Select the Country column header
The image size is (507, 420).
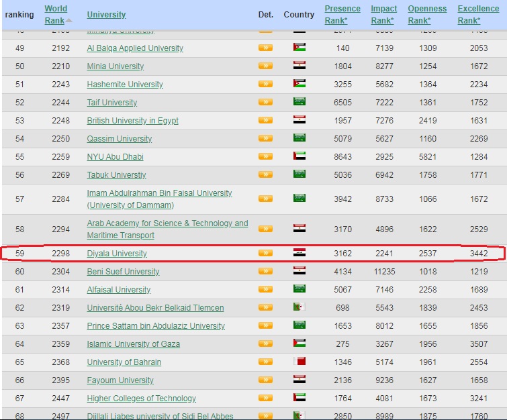299,15
